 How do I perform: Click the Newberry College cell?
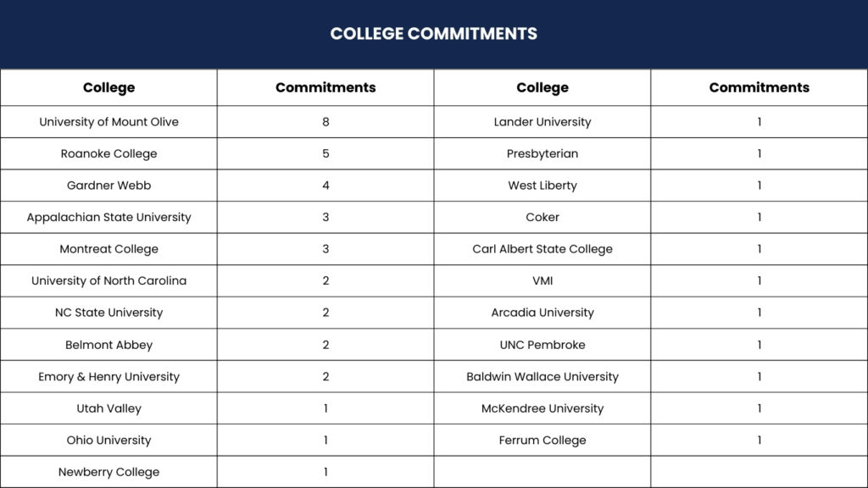(109, 472)
